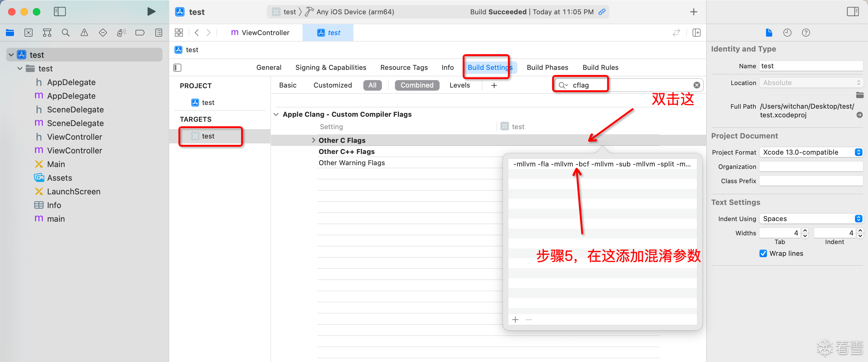The width and height of the screenshot is (868, 362).
Task: Show the Quick Help inspector icon
Action: pos(806,33)
